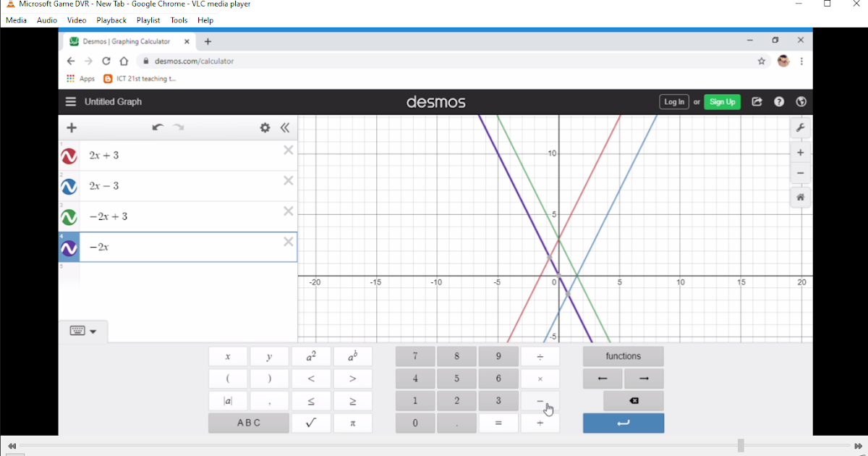
Task: Add a new expression with the plus icon
Action: click(x=71, y=127)
